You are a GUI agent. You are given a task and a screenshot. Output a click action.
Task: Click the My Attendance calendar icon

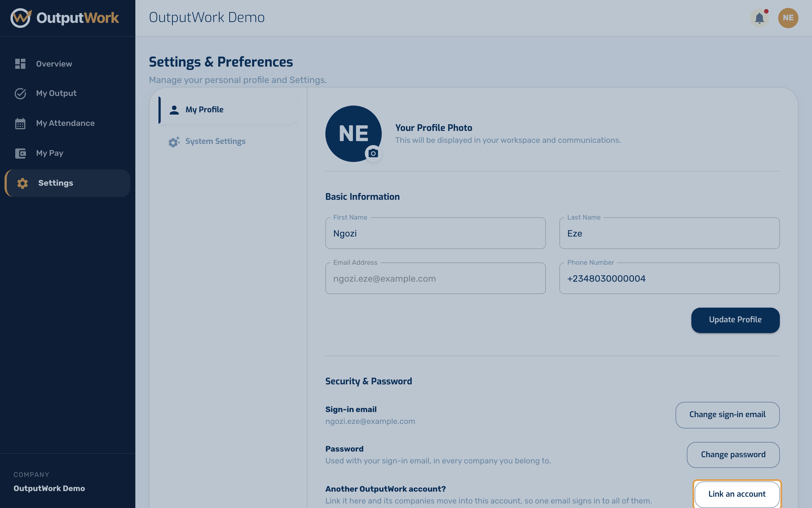(20, 123)
